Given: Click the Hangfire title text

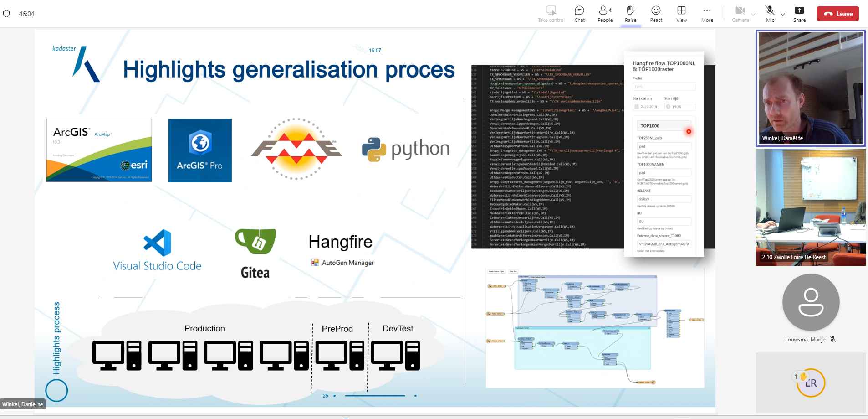Looking at the screenshot, I should point(340,242).
